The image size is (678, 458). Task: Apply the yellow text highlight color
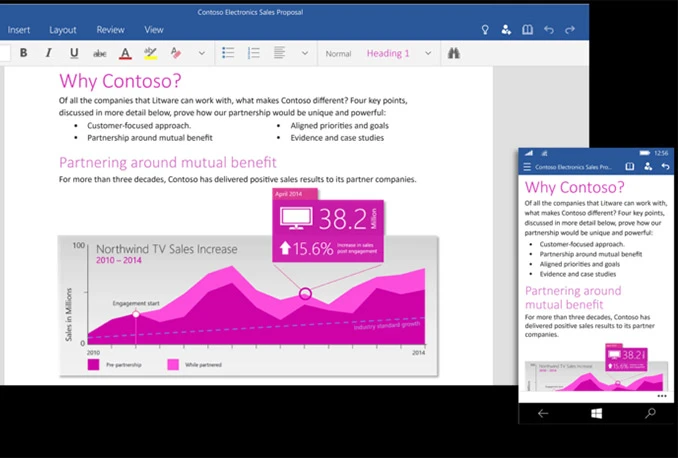pyautogui.click(x=150, y=54)
